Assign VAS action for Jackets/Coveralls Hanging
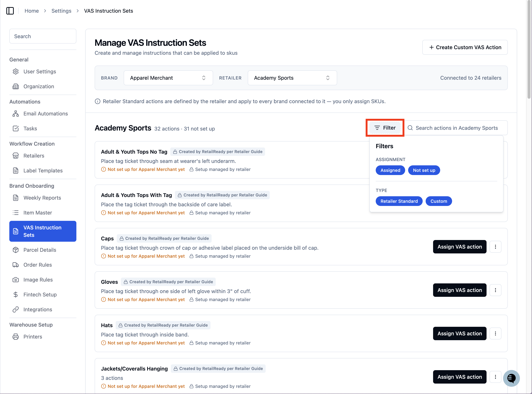 (x=460, y=377)
